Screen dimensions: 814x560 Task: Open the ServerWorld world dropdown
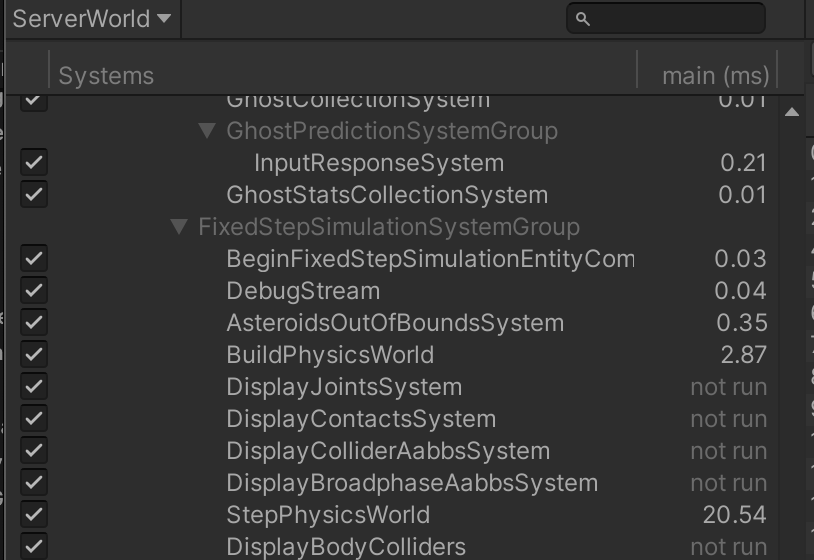click(91, 19)
